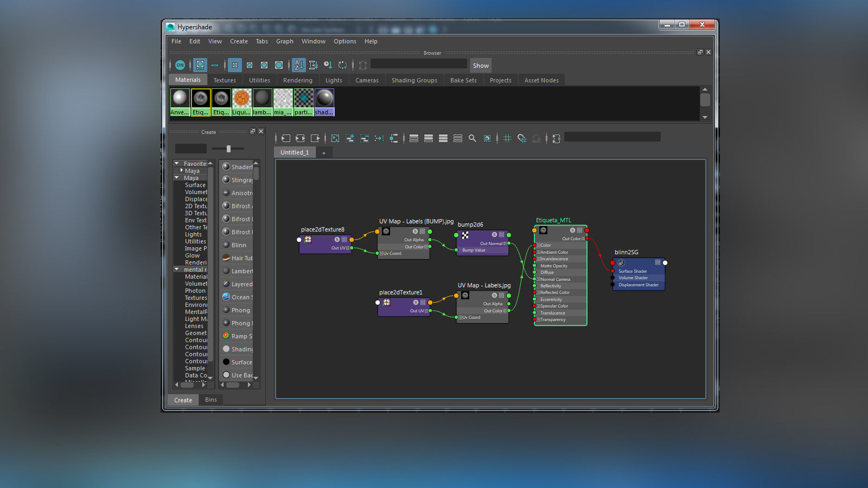
Task: Expand the Maya item under Favorites
Action: (181, 170)
